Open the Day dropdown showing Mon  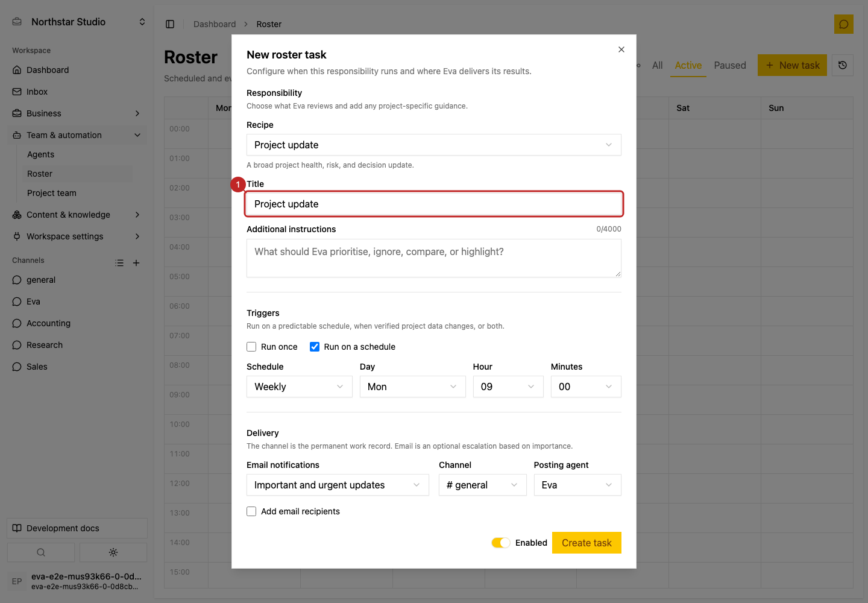(x=413, y=387)
